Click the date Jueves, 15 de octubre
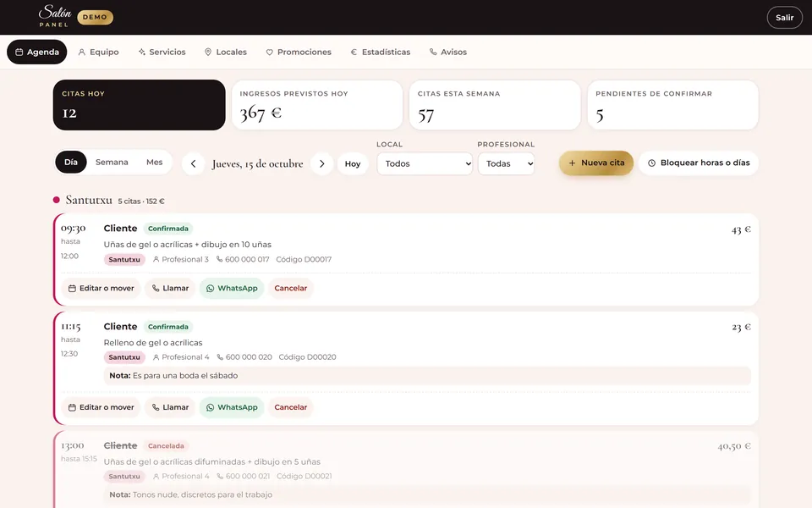The image size is (812, 508). (x=257, y=163)
